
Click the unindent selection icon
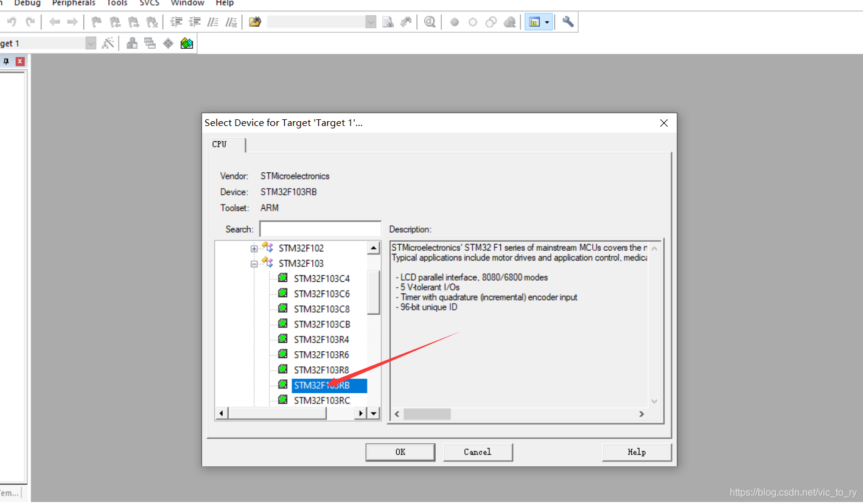coord(195,22)
